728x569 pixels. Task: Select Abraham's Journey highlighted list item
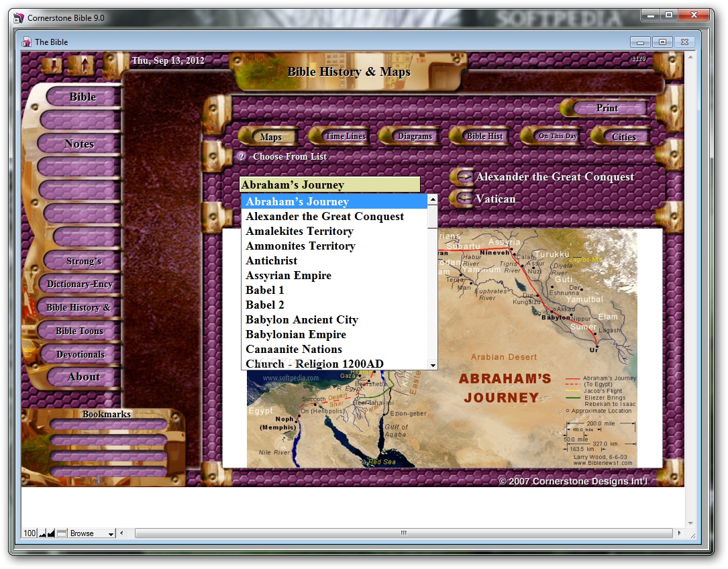[x=334, y=201]
